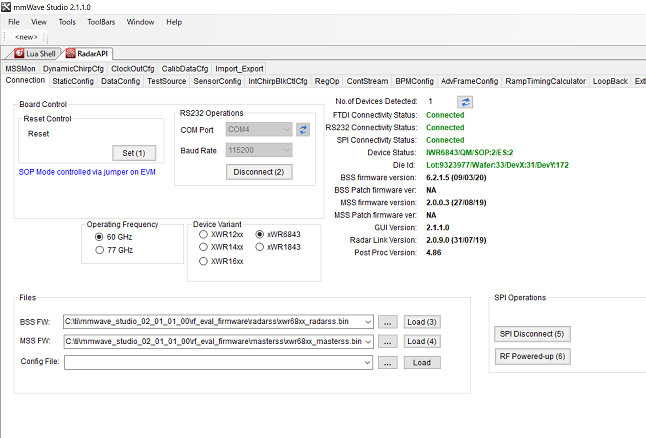Viewport: 646px width, 438px height.
Task: Click the Disconnect (2) button
Action: pyautogui.click(x=259, y=172)
